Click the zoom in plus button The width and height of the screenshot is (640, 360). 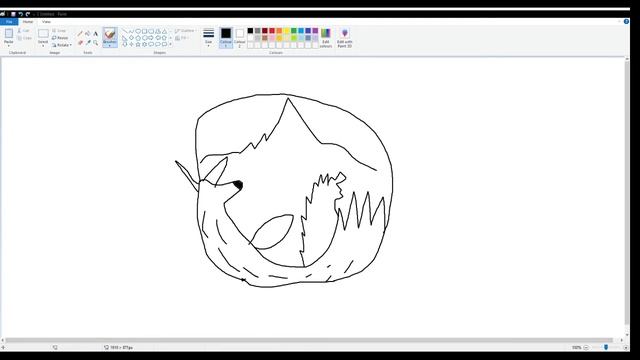(626, 347)
